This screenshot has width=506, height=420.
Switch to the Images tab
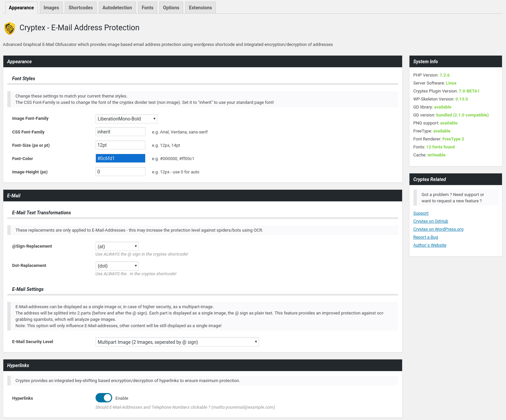51,8
